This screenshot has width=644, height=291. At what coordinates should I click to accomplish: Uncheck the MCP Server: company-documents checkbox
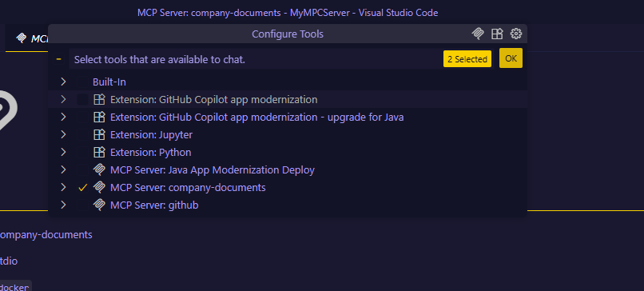point(82,187)
